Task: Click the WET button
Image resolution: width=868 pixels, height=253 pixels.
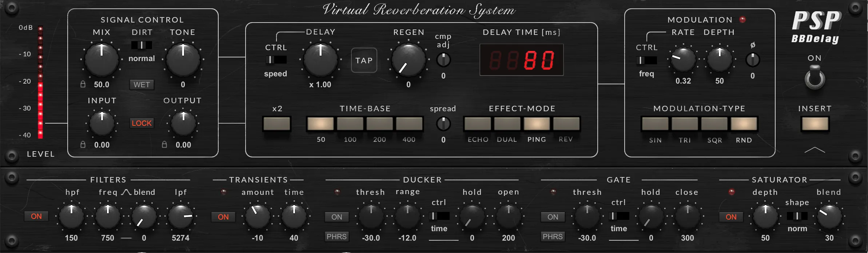Action: 142,85
